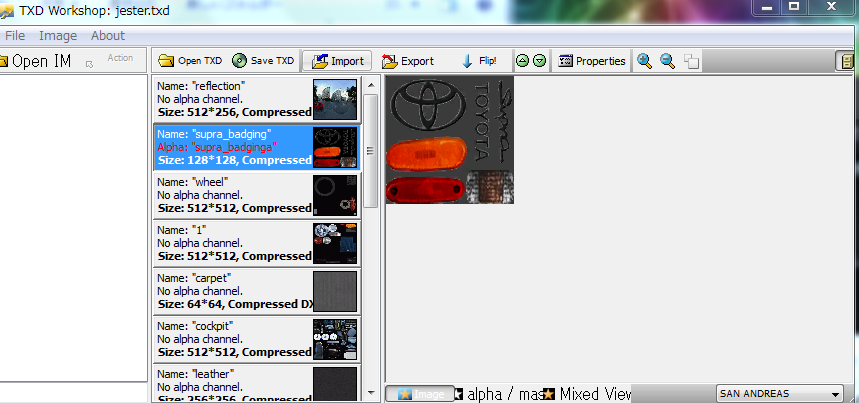Select the "reflection" texture row
The image size is (859, 403).
256,99
